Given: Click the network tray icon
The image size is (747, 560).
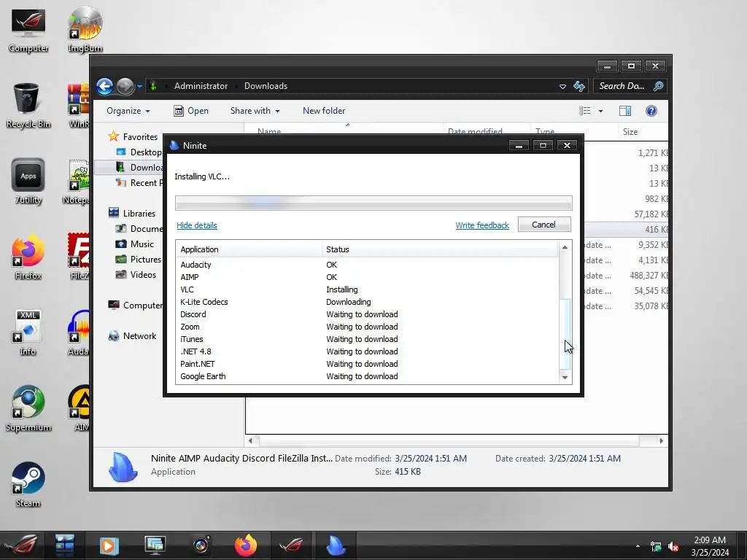Looking at the screenshot, I should 656,547.
